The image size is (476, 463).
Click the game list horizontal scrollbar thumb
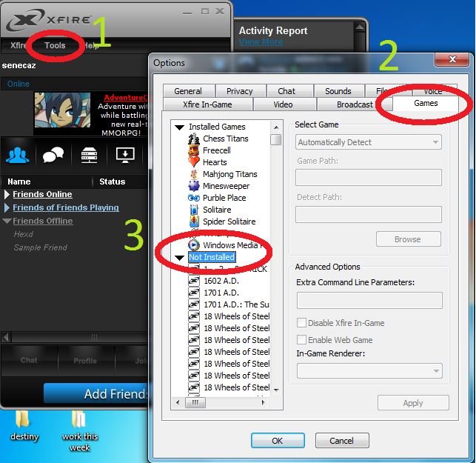point(195,403)
